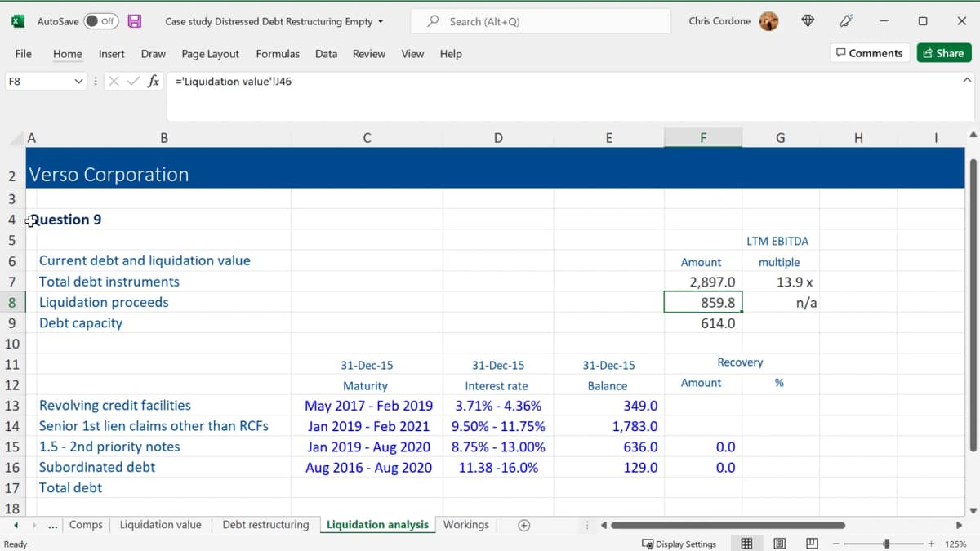Select the Liquidation analysis sheet tab

point(377,525)
